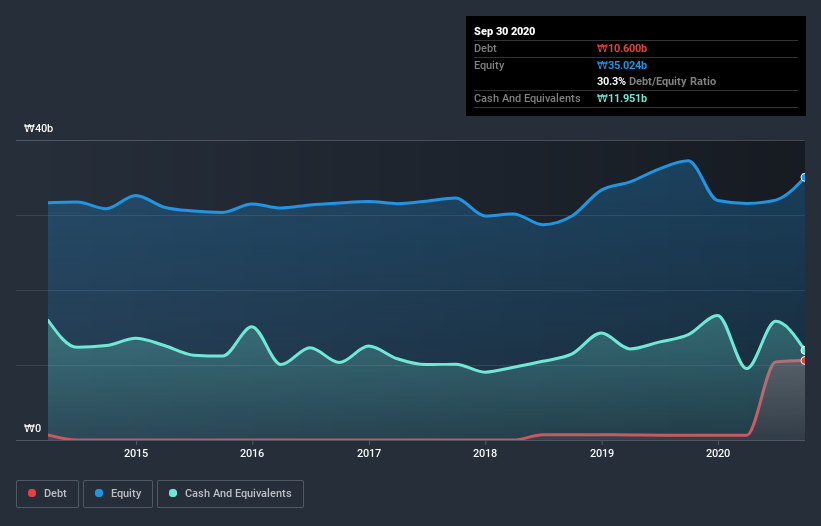Click the 2017 x-axis label

pyautogui.click(x=369, y=453)
